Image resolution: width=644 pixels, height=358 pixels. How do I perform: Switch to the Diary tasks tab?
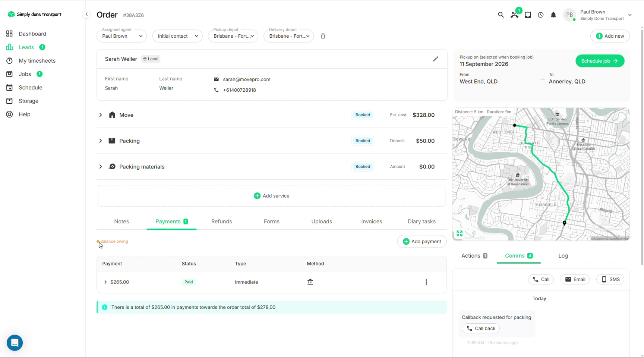tap(422, 222)
